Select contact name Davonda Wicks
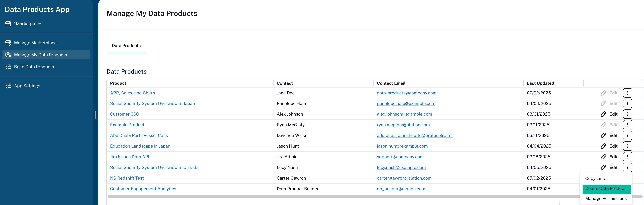This screenshot has height=205, width=644. (292, 135)
